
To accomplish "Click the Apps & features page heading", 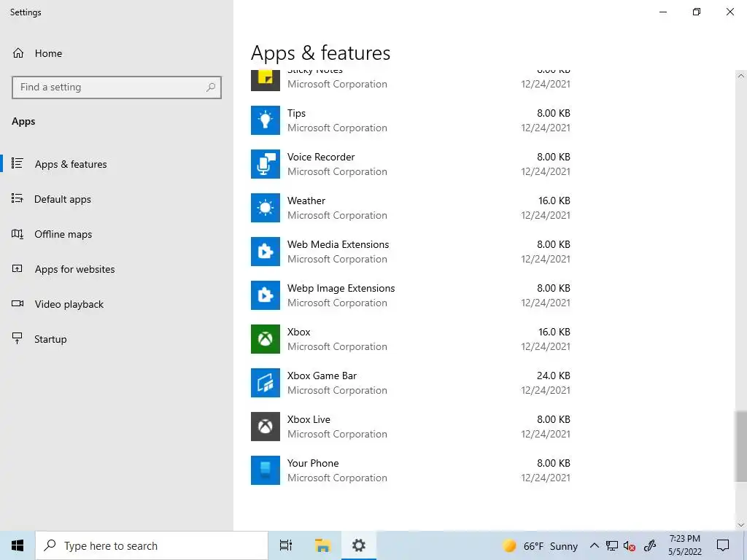I will [x=321, y=52].
